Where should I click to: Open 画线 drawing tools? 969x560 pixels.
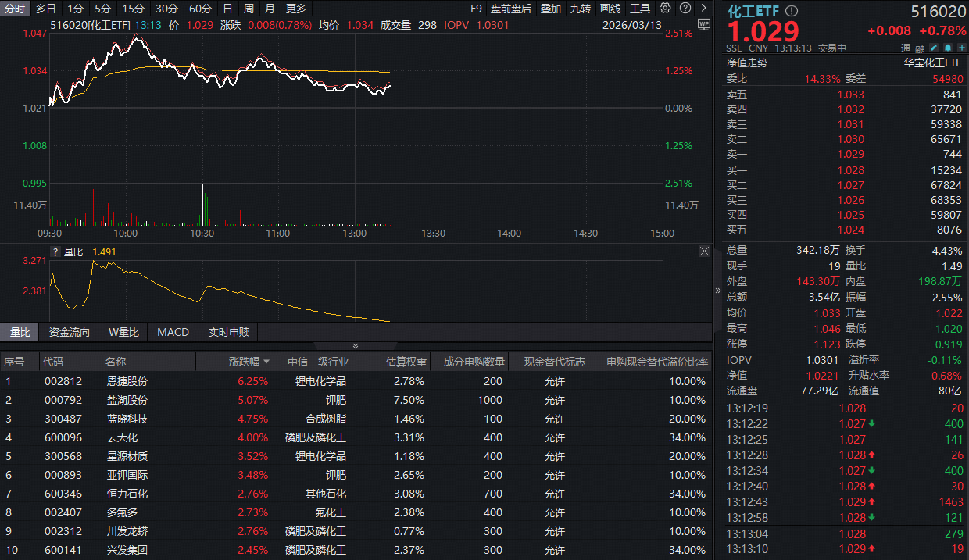[609, 8]
